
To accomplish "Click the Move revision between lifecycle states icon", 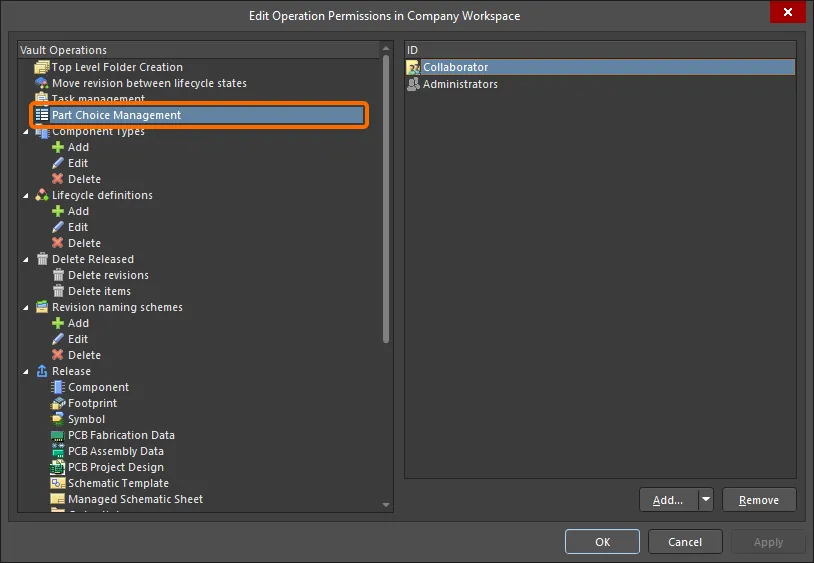I will click(x=42, y=83).
